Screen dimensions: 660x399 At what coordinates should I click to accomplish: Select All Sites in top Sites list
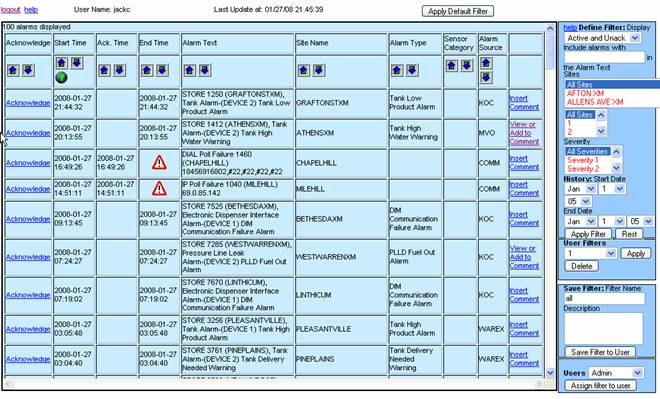coord(612,84)
